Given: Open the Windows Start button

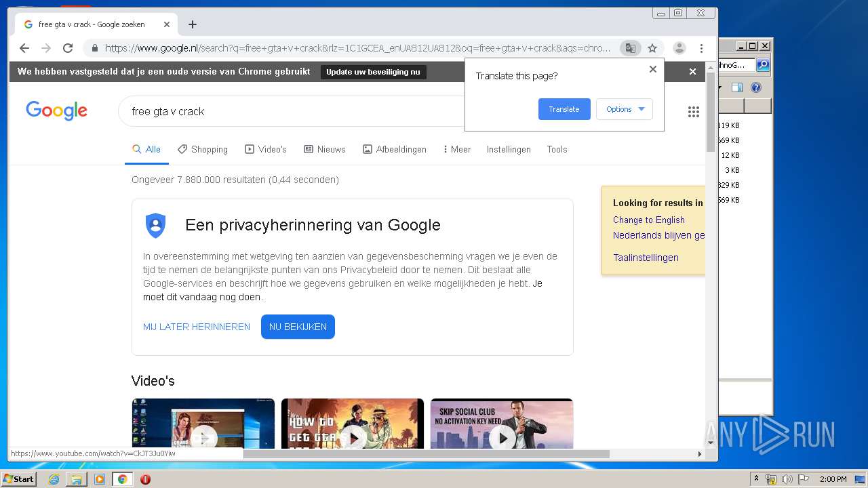Looking at the screenshot, I should click(x=18, y=479).
